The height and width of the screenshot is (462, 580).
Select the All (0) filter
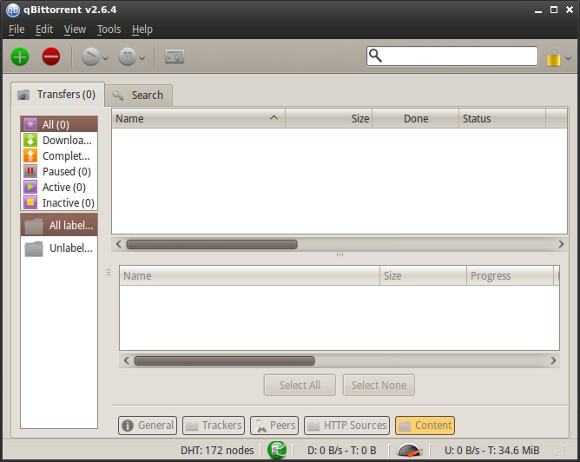click(59, 124)
